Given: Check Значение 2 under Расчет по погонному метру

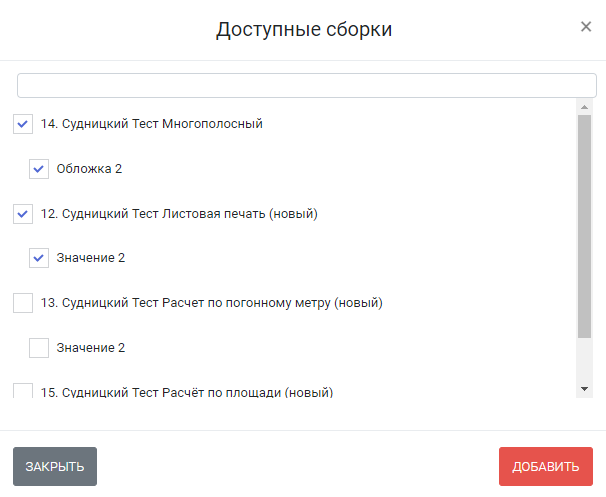Looking at the screenshot, I should 39,348.
